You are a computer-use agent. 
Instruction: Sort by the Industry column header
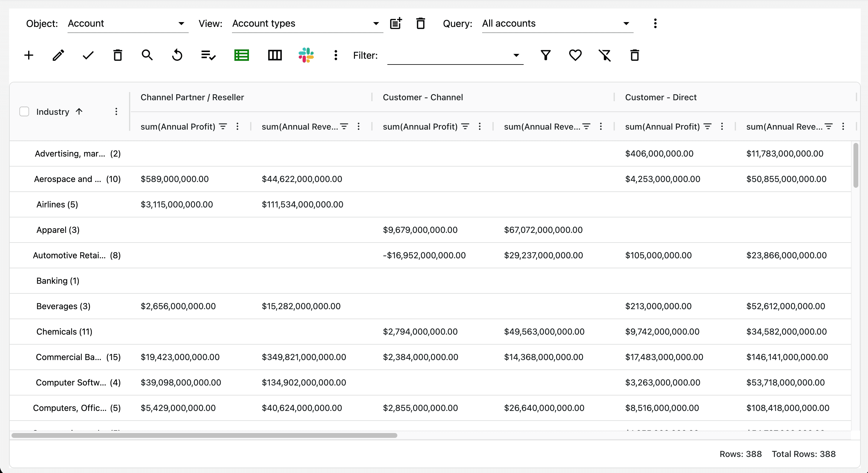pos(53,112)
